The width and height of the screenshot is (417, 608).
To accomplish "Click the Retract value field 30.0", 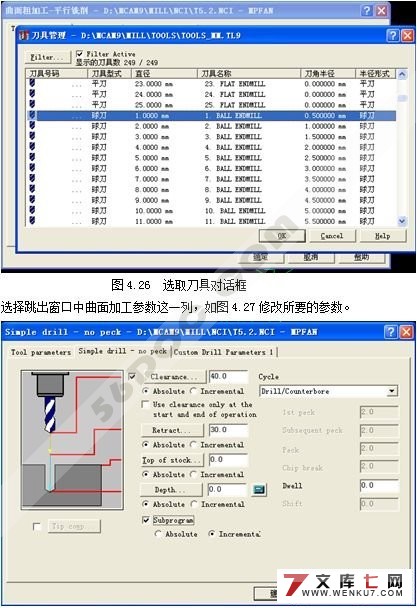I will pos(228,430).
